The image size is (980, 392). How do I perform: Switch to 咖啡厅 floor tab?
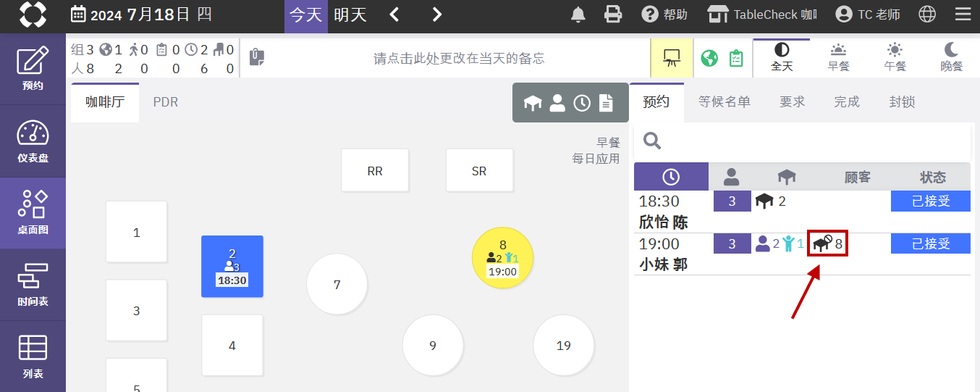(x=105, y=102)
